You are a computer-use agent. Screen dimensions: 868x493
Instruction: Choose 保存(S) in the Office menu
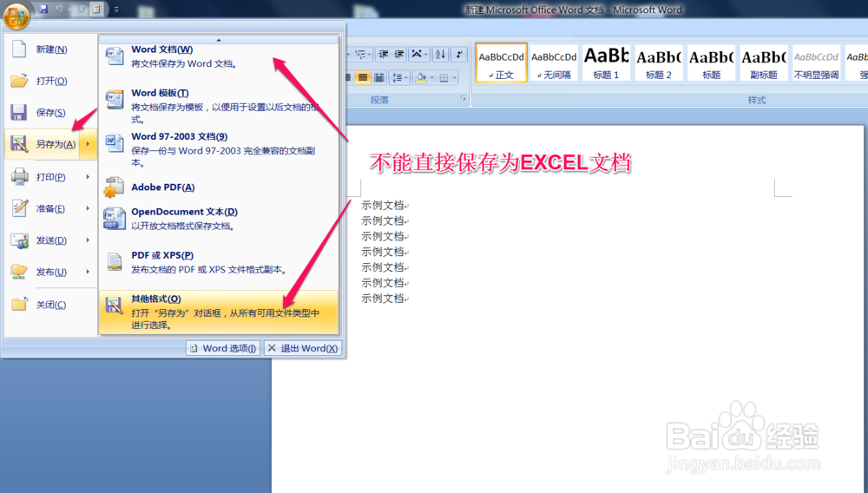tap(50, 112)
